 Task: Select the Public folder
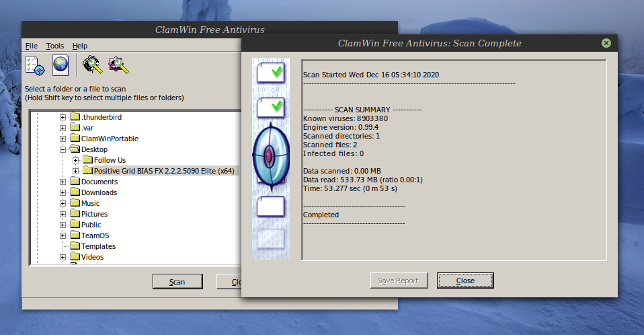click(x=91, y=225)
